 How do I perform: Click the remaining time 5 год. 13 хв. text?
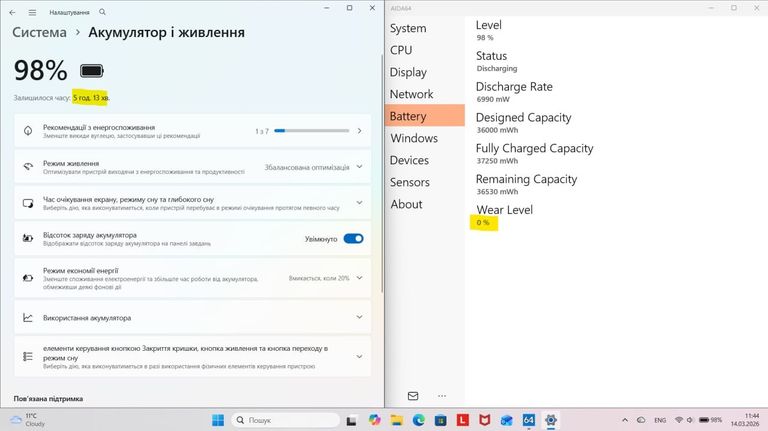[91, 98]
